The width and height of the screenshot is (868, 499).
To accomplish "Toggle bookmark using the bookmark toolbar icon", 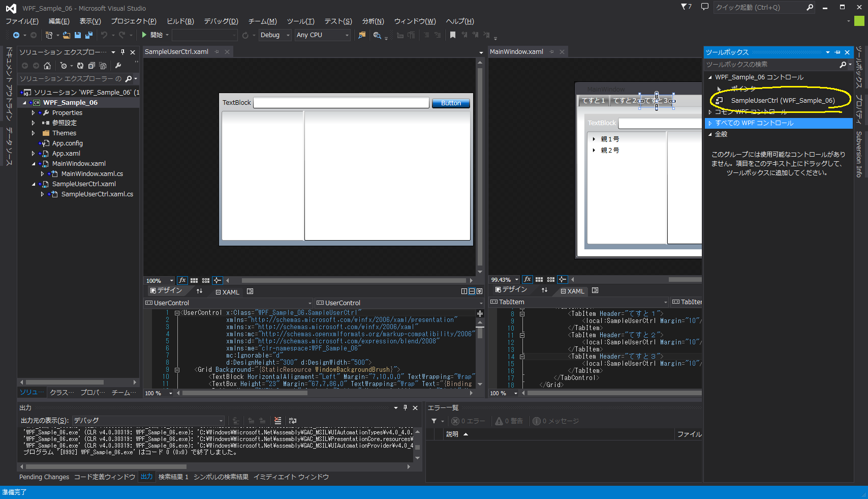I will (453, 35).
